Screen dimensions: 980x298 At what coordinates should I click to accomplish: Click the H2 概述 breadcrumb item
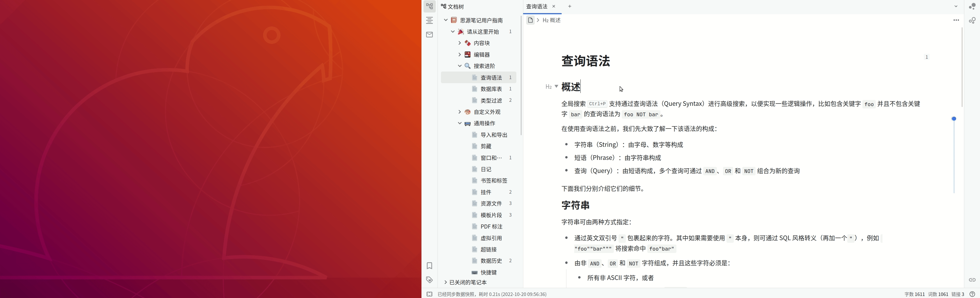[x=551, y=20]
